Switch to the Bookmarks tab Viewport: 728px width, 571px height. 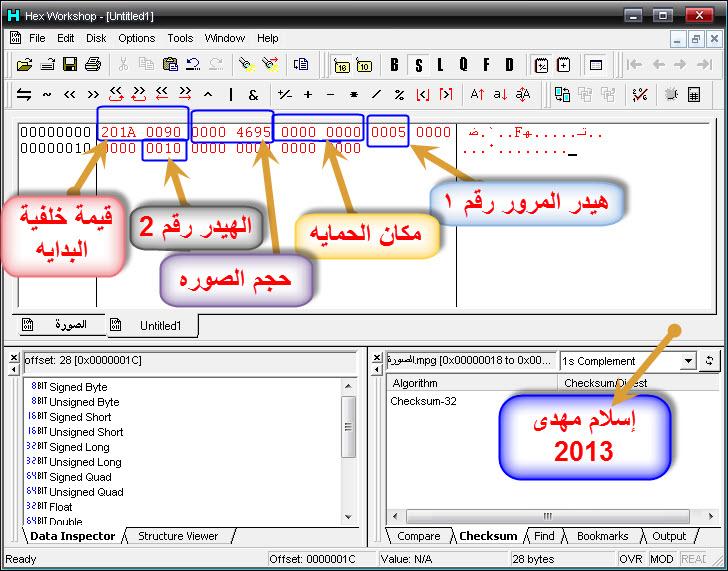coord(601,536)
